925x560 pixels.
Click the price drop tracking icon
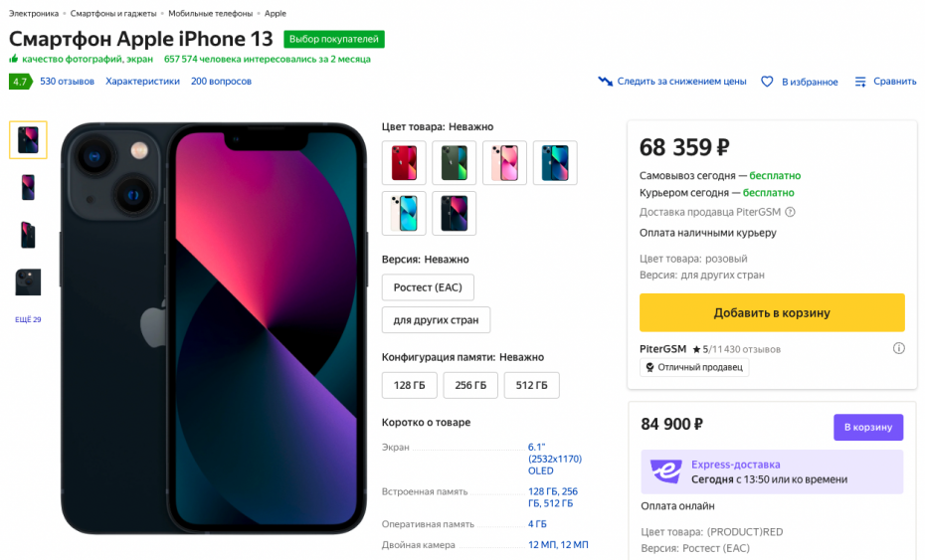pos(605,82)
